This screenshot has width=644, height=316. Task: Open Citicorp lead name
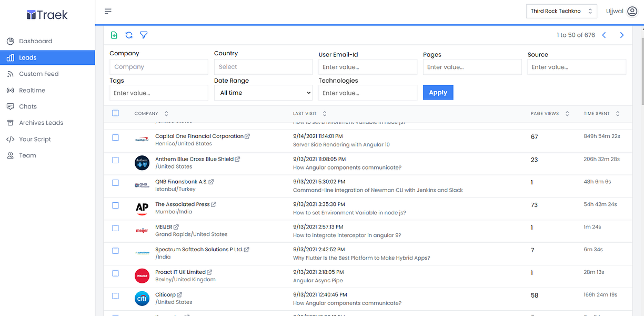(x=165, y=294)
